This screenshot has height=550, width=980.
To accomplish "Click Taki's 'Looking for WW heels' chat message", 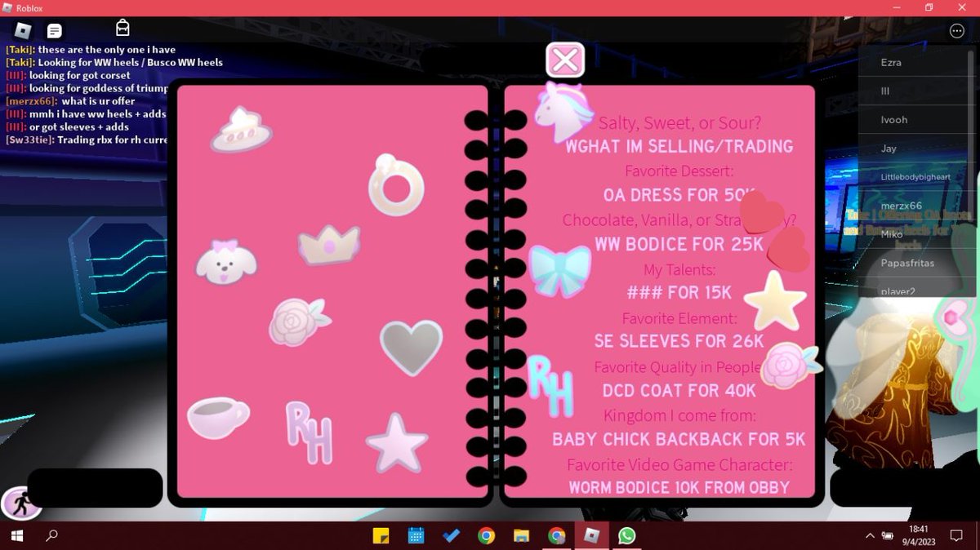I will pyautogui.click(x=114, y=62).
